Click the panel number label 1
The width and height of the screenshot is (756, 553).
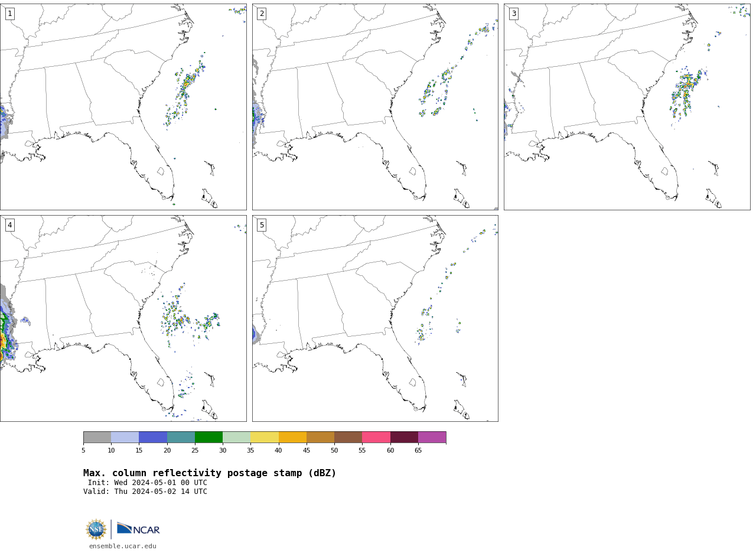point(9,14)
